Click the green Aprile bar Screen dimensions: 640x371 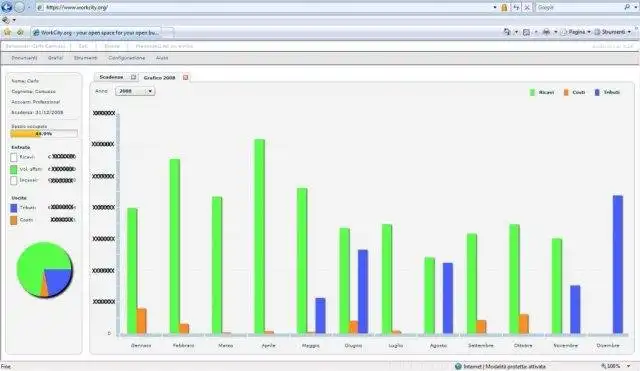coord(260,237)
